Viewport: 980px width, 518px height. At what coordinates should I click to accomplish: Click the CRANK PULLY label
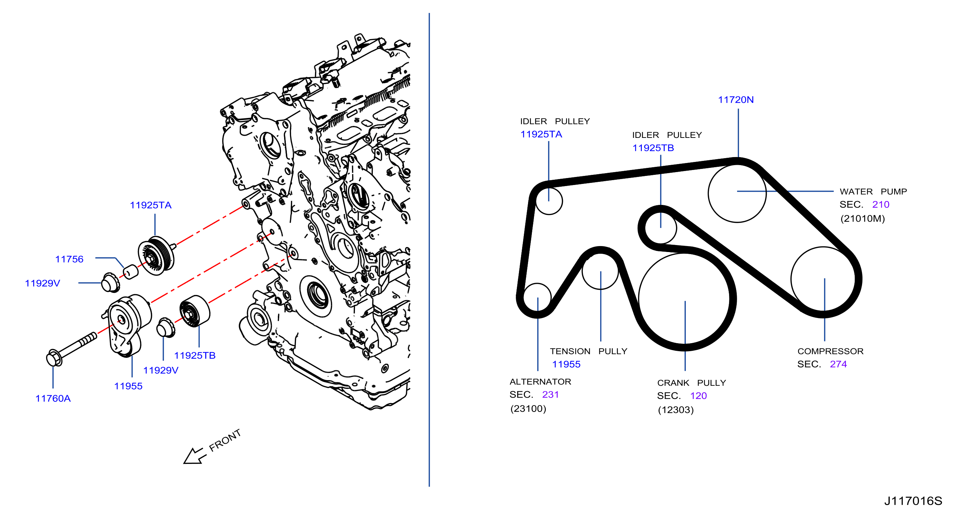(x=691, y=383)
